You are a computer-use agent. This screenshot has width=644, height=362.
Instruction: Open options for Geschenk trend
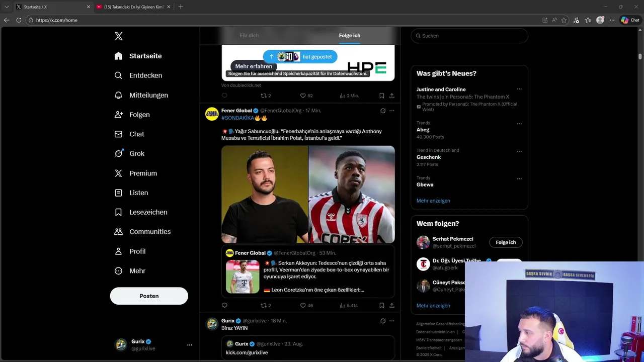tap(519, 151)
